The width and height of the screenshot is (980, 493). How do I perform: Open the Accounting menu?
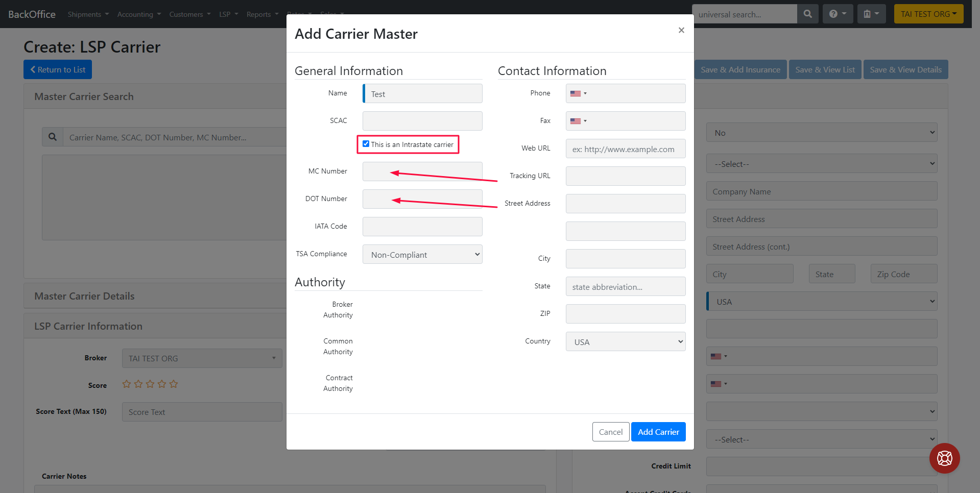tap(139, 14)
